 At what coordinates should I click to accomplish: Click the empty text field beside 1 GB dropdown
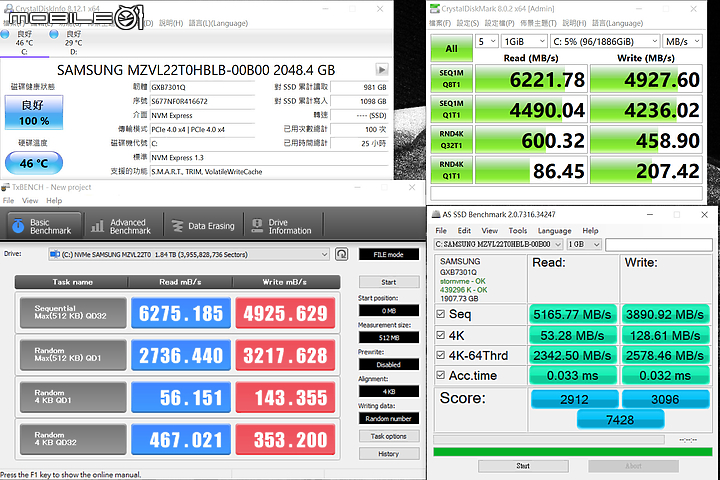[658, 244]
